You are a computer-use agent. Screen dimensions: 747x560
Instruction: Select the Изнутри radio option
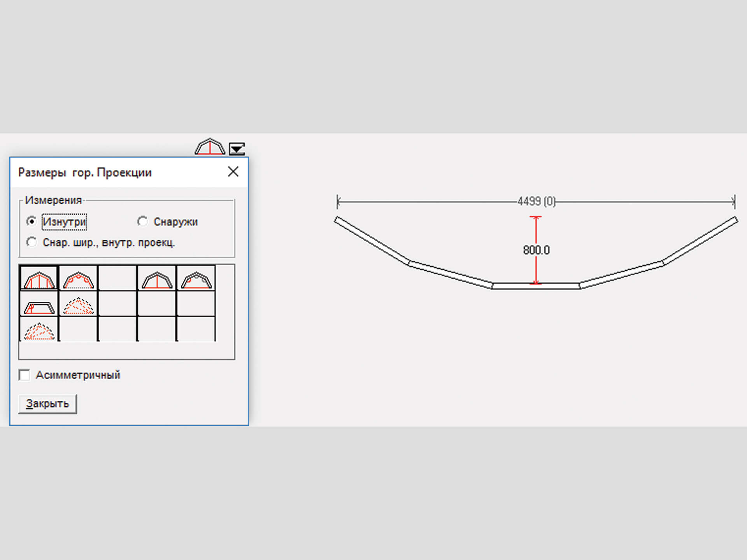coord(32,221)
